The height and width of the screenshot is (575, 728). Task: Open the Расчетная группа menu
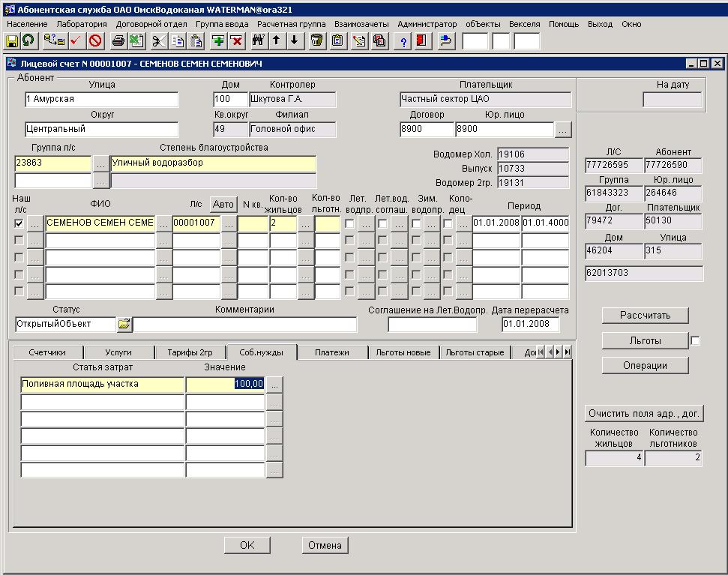pyautogui.click(x=291, y=24)
